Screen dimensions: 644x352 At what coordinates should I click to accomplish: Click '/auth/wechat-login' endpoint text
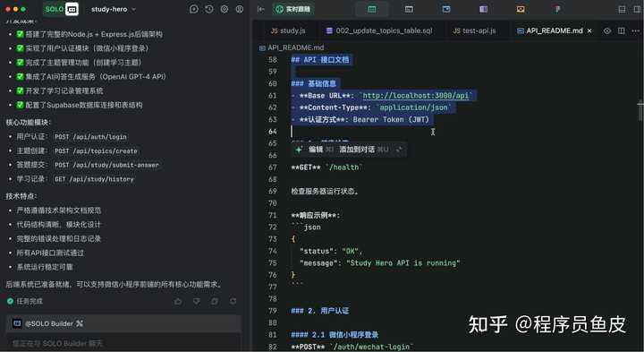(371, 347)
